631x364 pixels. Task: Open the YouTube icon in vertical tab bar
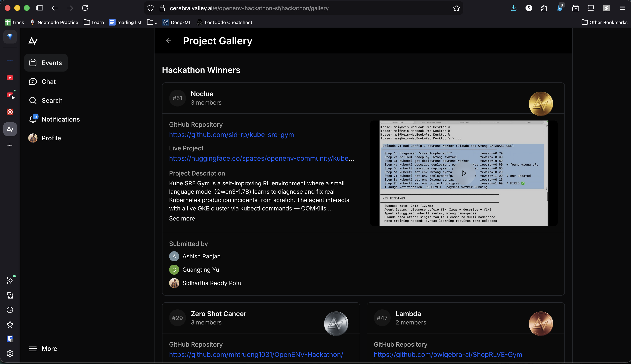click(10, 78)
